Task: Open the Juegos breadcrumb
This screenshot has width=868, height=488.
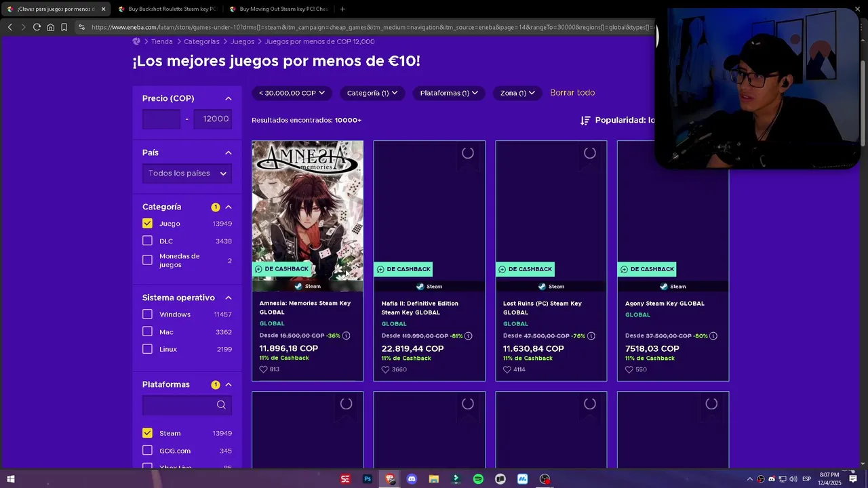Action: (242, 41)
